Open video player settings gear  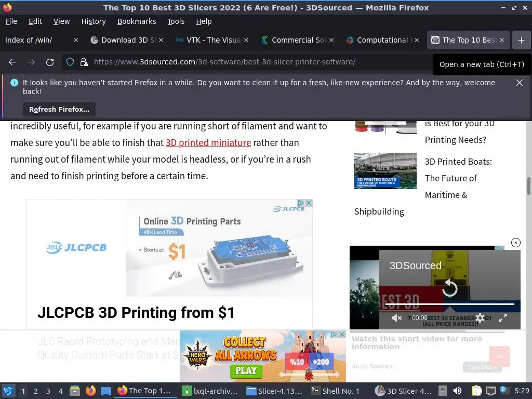[480, 318]
